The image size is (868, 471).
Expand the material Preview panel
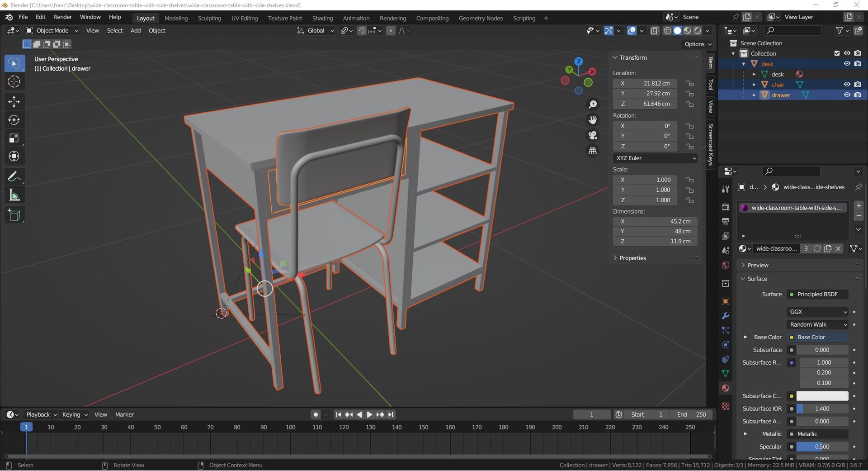758,265
